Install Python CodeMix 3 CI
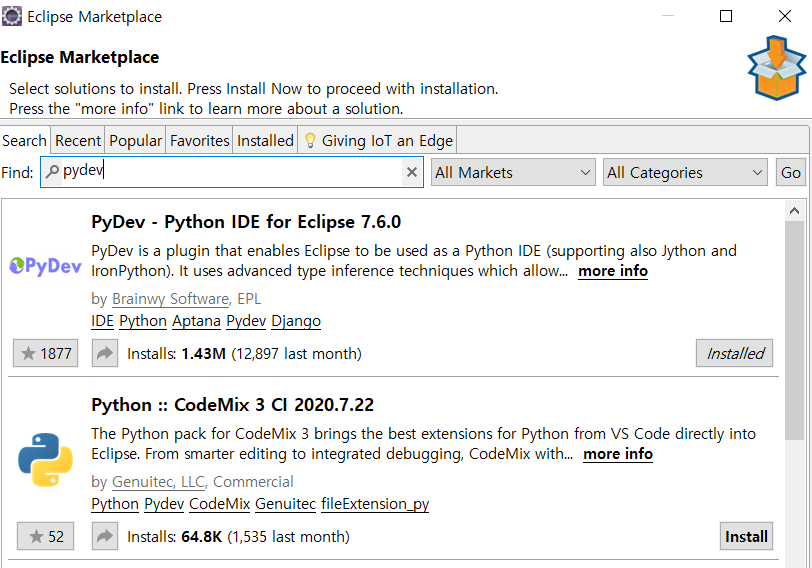This screenshot has width=812, height=568. (x=746, y=536)
